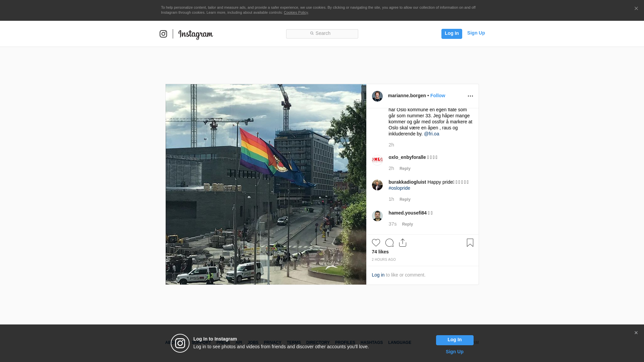Save post with bookmark icon

pos(470,243)
